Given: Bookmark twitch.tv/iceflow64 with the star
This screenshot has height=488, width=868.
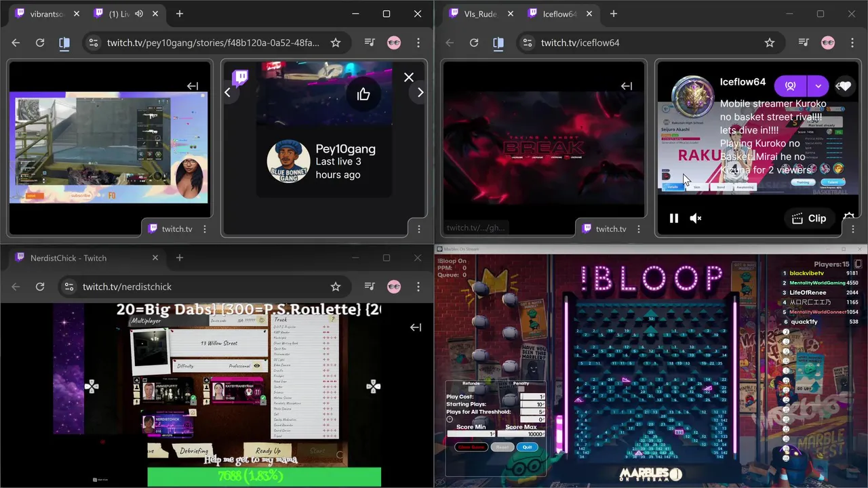Looking at the screenshot, I should point(769,43).
